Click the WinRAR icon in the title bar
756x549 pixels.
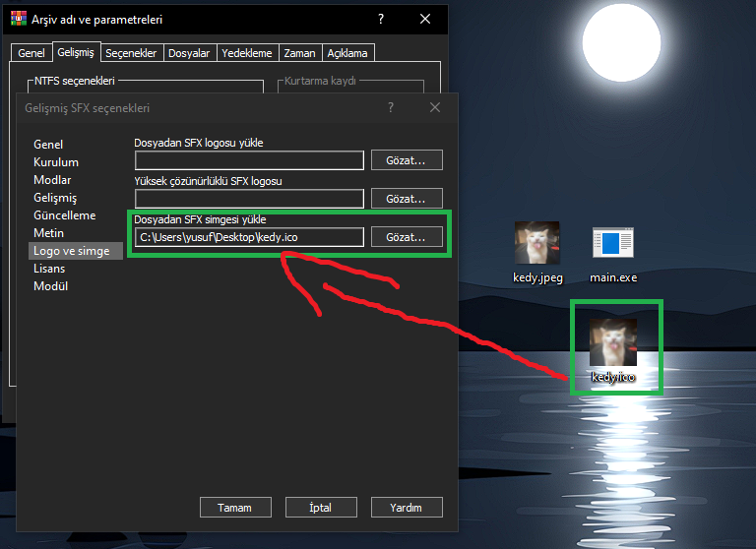click(x=19, y=19)
